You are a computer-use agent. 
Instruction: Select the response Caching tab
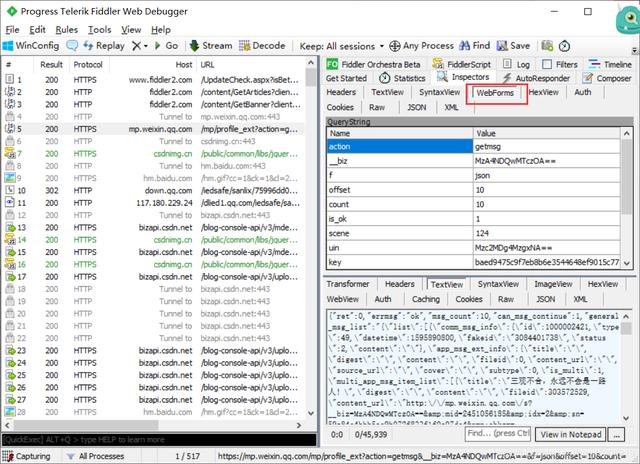[426, 299]
